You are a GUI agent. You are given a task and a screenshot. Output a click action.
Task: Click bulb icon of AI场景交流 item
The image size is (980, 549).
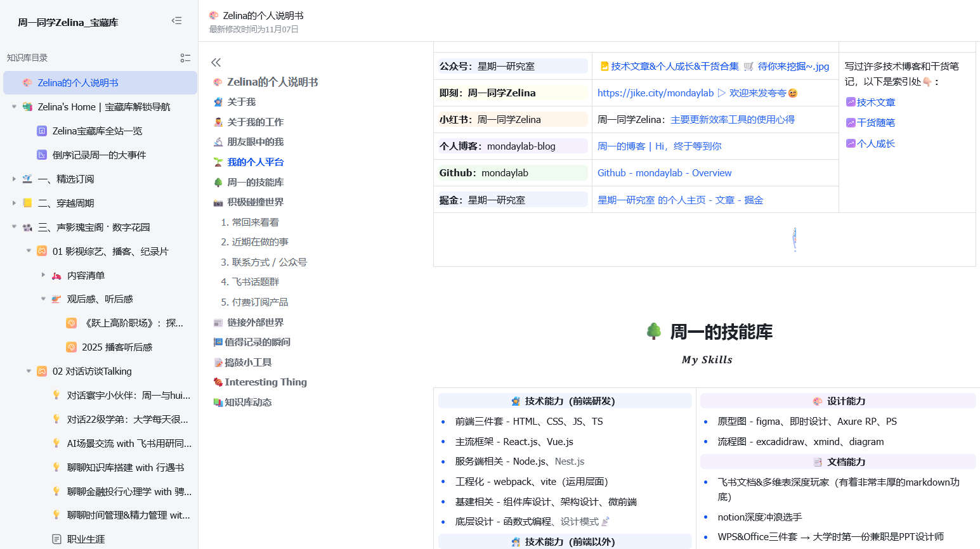pos(56,443)
